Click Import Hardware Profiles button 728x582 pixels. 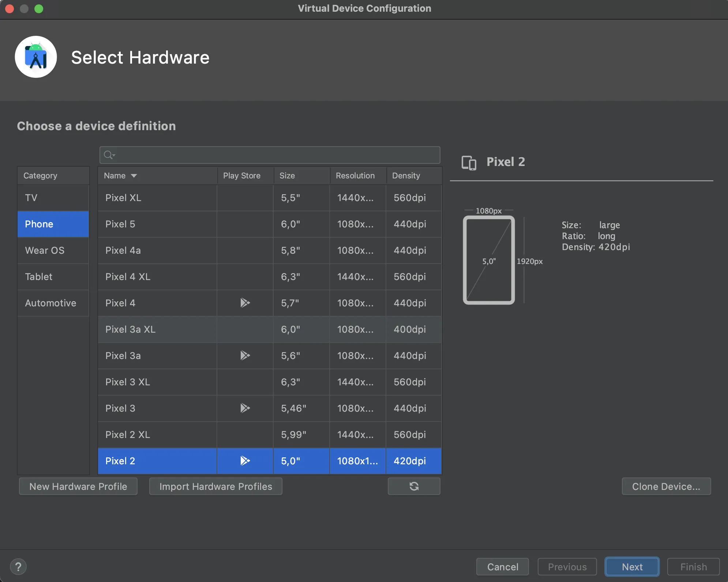tap(215, 486)
